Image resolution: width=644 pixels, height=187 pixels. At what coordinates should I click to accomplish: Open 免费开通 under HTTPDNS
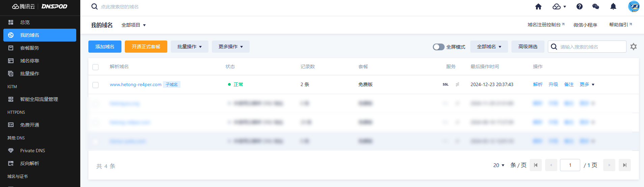(x=40, y=125)
